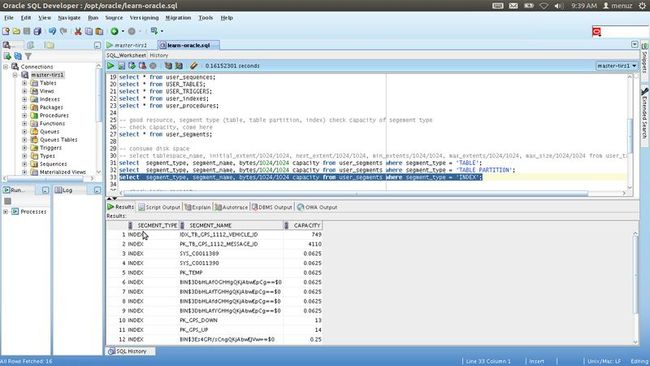Viewport: 650px width, 366px height.
Task: Click the results vertical scrollbar
Action: click(x=635, y=275)
